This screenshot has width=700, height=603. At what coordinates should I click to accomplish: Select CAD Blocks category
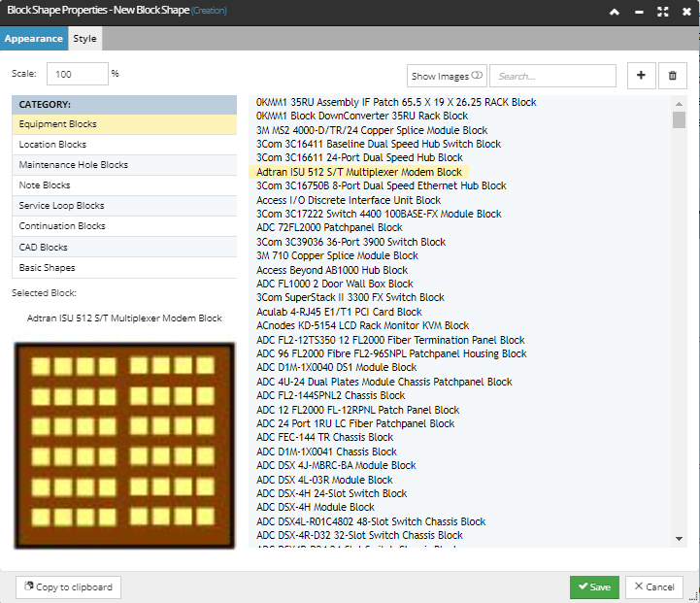(x=124, y=247)
